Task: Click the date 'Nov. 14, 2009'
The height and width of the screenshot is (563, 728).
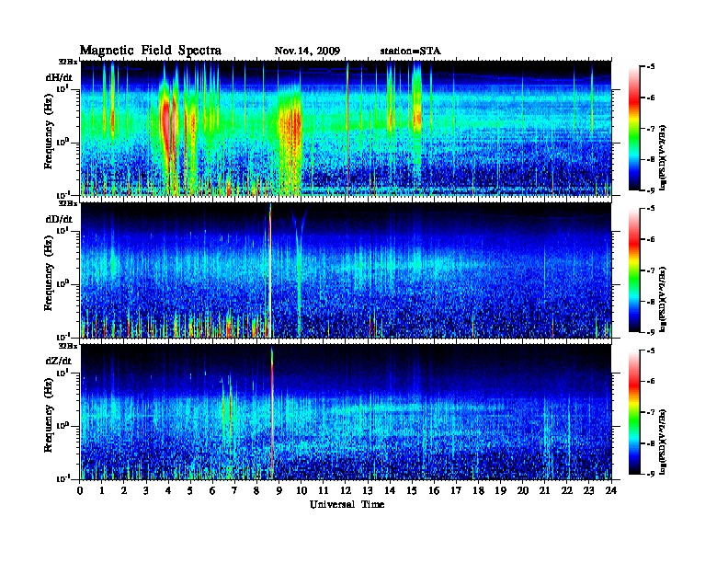Action: [x=307, y=52]
